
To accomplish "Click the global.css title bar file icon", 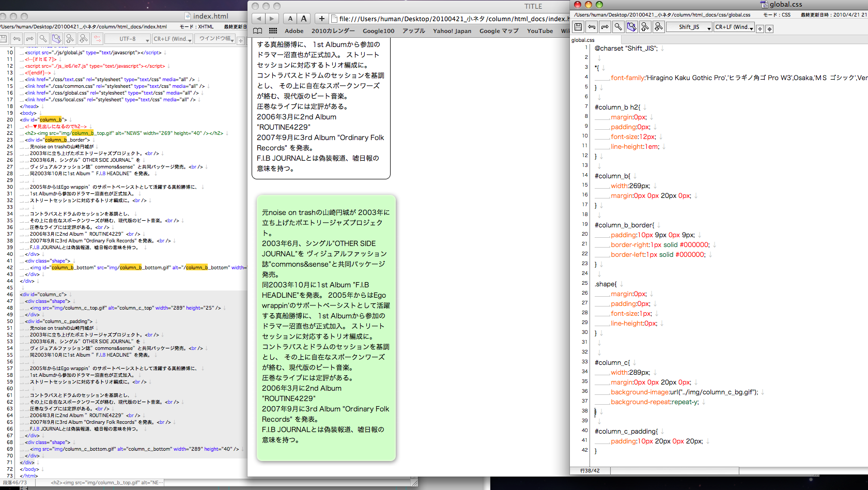I will click(x=764, y=4).
